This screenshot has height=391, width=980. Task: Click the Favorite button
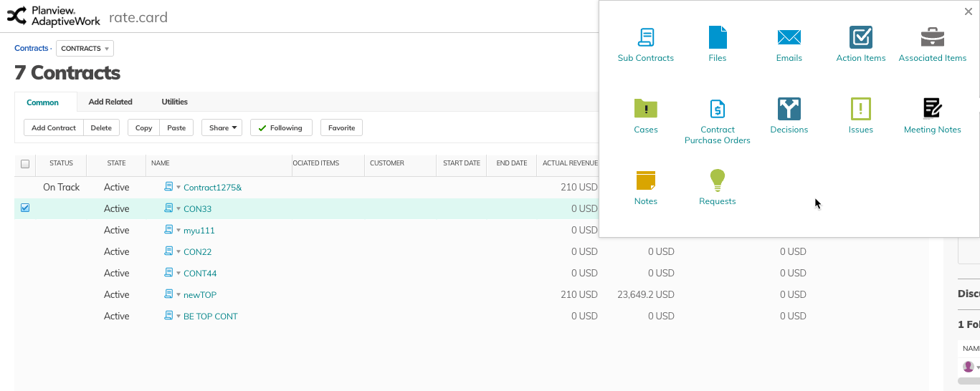(x=342, y=127)
